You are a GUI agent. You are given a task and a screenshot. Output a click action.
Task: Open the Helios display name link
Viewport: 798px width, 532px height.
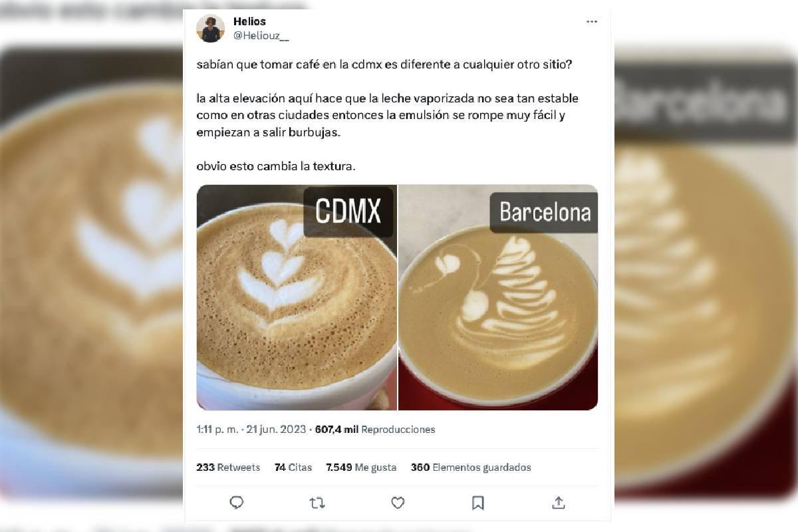(x=249, y=22)
